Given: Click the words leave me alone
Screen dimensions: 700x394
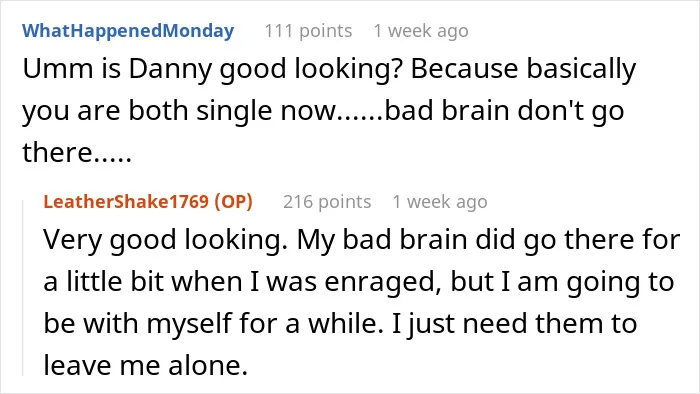Looking at the screenshot, I should click(146, 366).
